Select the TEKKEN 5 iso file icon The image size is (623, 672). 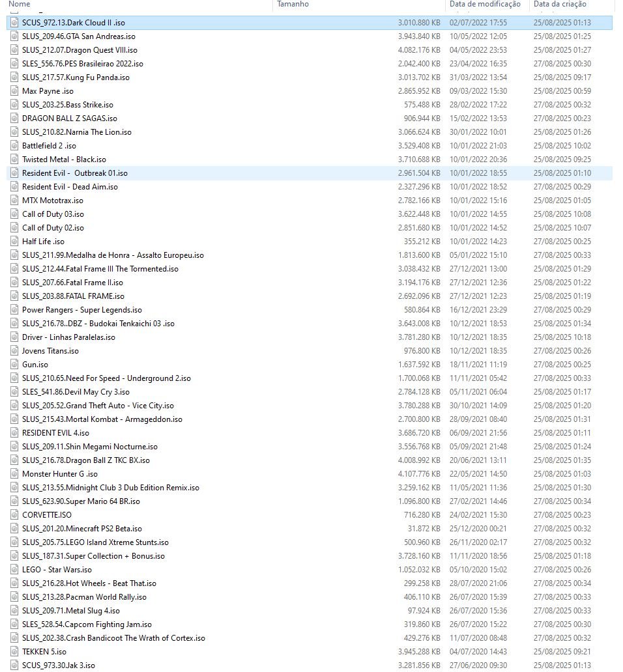(x=14, y=652)
